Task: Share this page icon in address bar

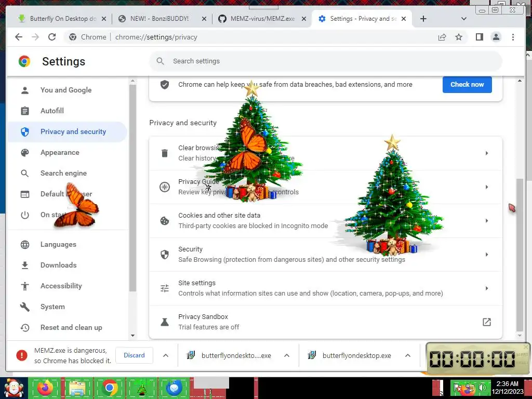Action: click(x=442, y=37)
